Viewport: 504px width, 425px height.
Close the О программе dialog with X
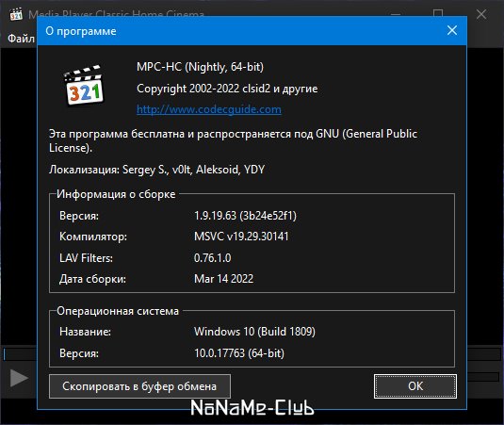coord(452,30)
